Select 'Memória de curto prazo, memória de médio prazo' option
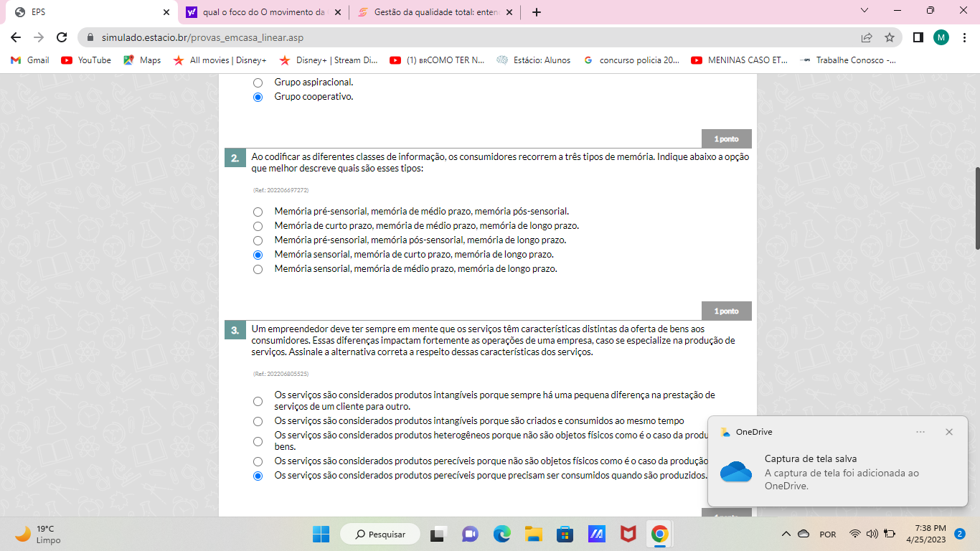The image size is (980, 551). (258, 226)
